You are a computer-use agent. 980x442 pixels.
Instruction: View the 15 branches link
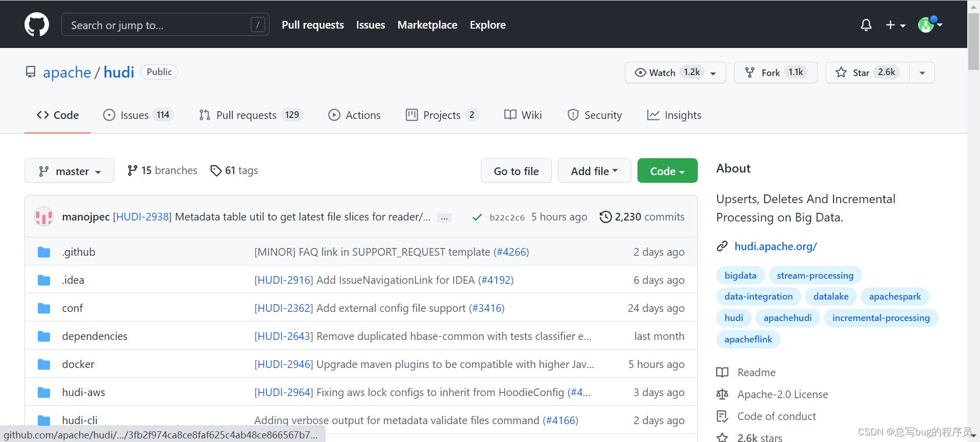[x=162, y=170]
